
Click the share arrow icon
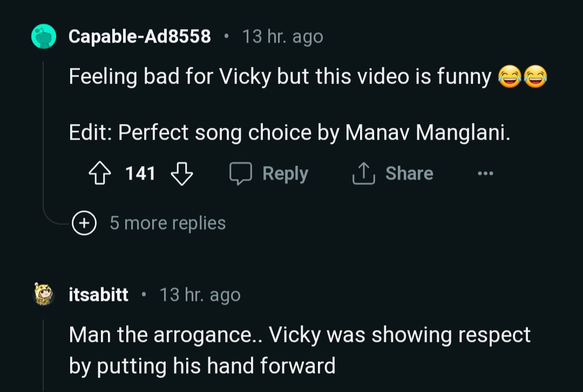point(364,174)
